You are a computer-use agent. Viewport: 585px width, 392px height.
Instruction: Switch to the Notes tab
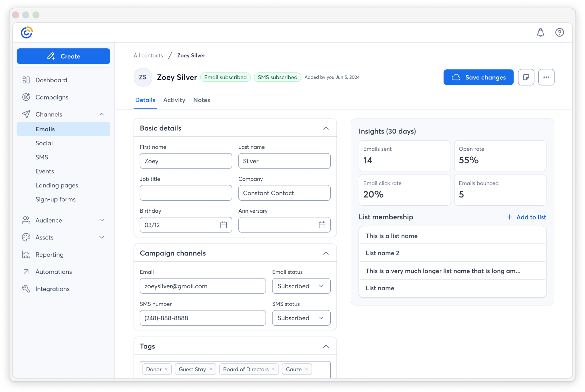pyautogui.click(x=202, y=100)
